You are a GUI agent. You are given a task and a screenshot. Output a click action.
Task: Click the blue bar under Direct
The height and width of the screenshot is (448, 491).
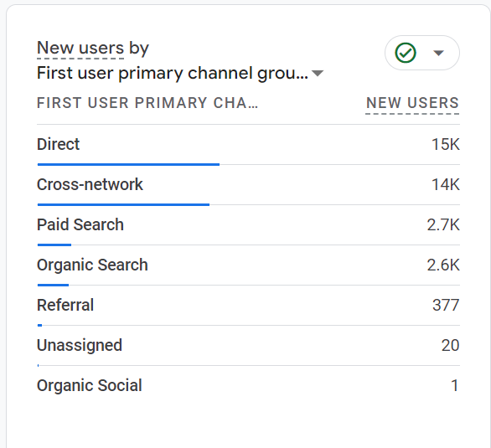(x=128, y=164)
